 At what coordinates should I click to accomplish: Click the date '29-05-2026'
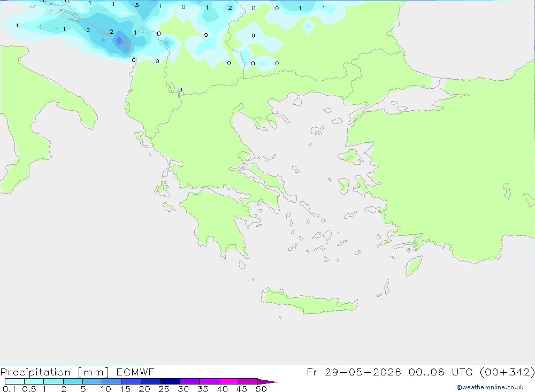coord(363,372)
